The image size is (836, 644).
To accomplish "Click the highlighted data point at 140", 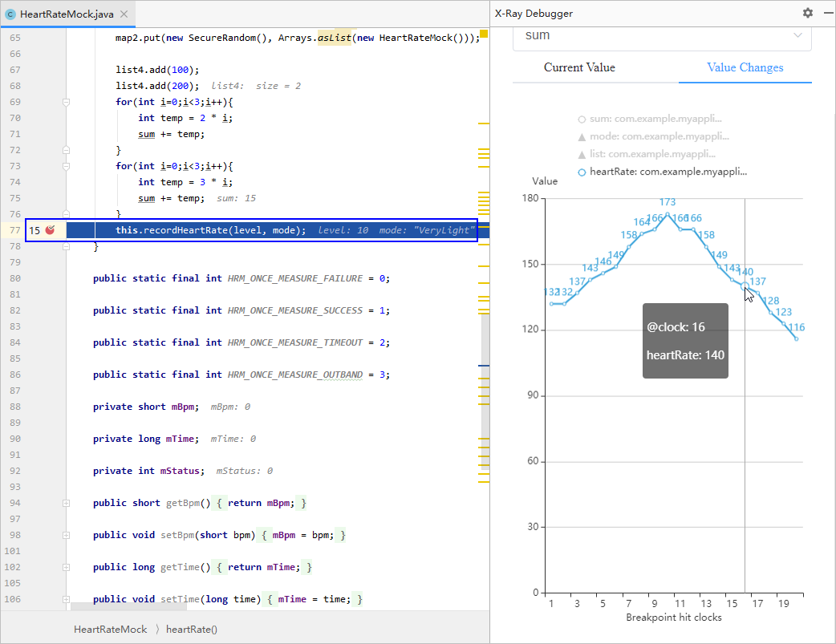I will (x=745, y=286).
